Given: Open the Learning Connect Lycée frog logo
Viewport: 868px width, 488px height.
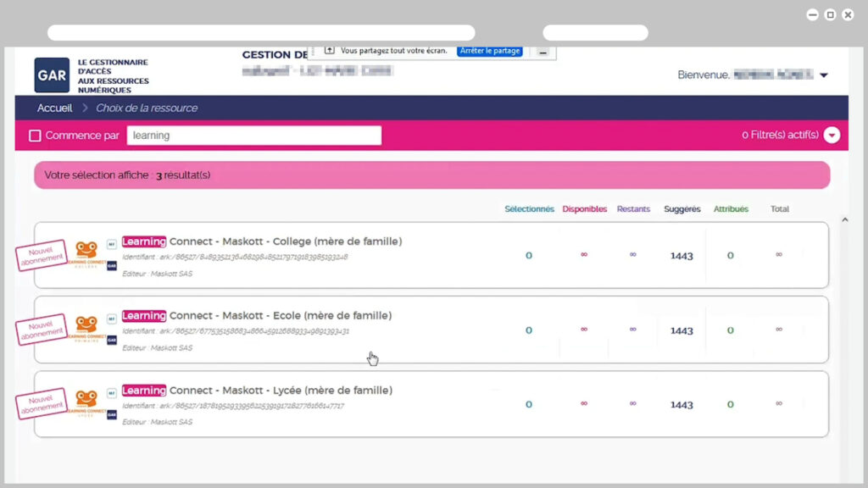Looking at the screenshot, I should click(x=86, y=402).
